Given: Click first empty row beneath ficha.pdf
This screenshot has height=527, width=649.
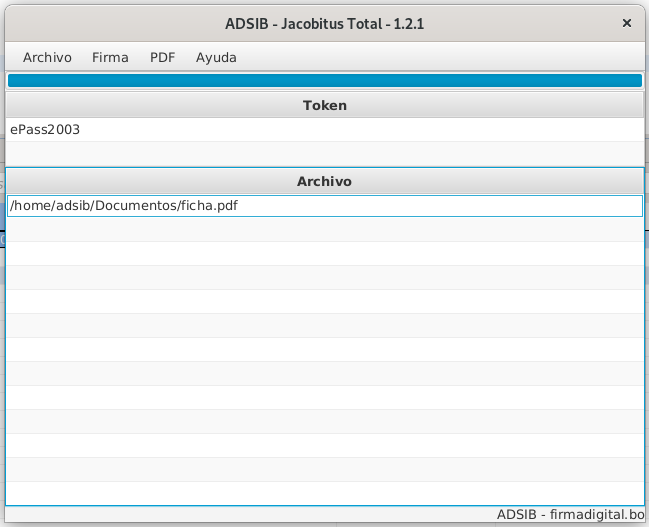Looking at the screenshot, I should 324,230.
